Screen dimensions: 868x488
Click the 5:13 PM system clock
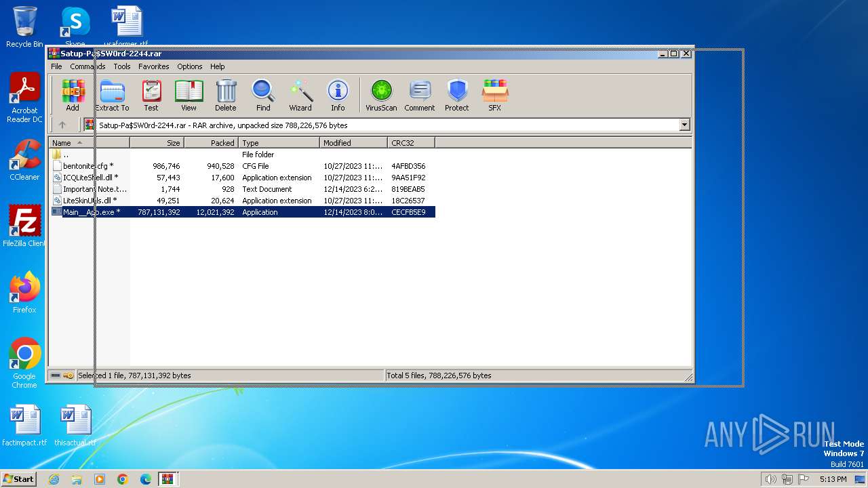point(833,479)
